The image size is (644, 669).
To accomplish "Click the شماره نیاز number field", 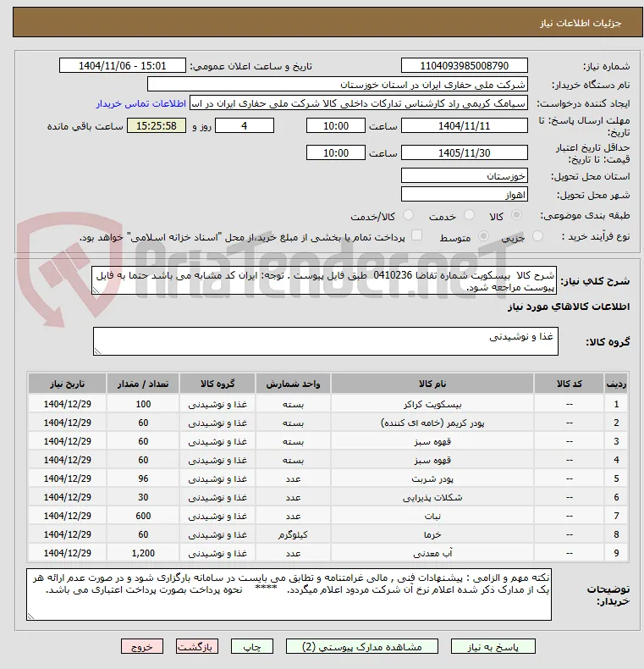I will coord(465,66).
